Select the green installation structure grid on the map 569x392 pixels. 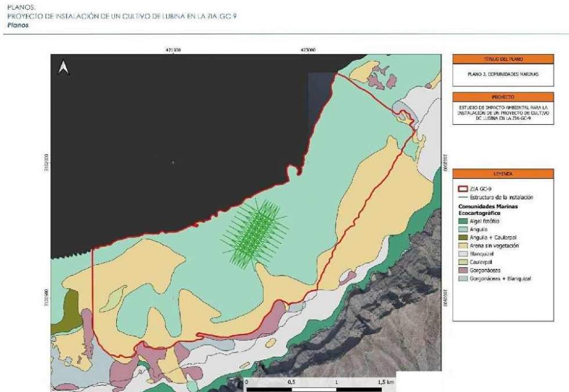click(x=255, y=234)
